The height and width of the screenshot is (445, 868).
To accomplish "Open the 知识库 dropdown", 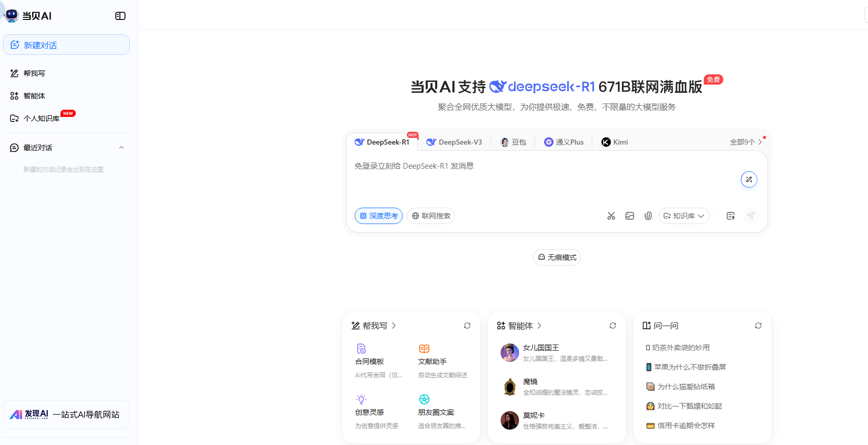I will point(684,216).
